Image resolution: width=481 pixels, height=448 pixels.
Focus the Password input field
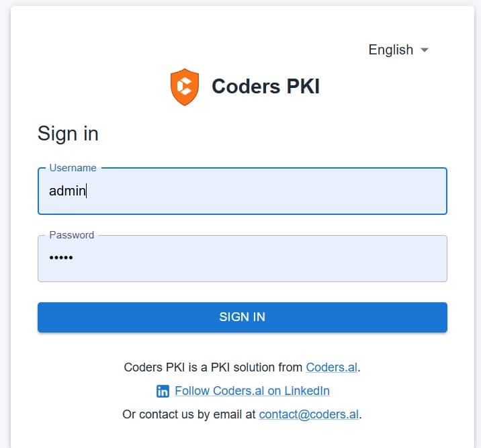coord(242,259)
